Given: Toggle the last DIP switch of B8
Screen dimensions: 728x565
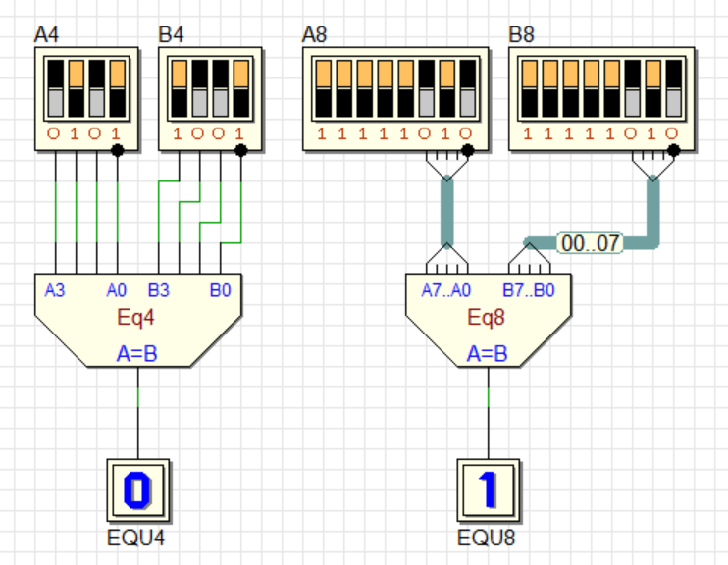Looking at the screenshot, I should (x=674, y=88).
